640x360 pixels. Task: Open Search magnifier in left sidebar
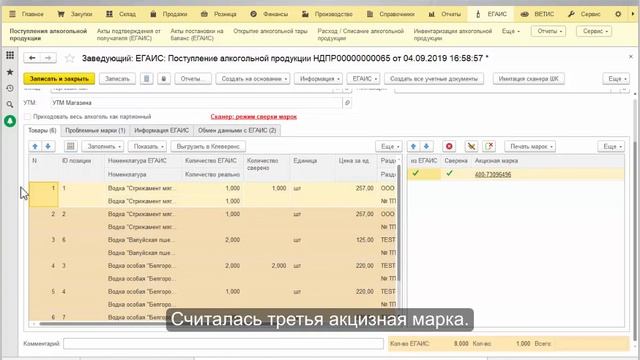[10, 104]
